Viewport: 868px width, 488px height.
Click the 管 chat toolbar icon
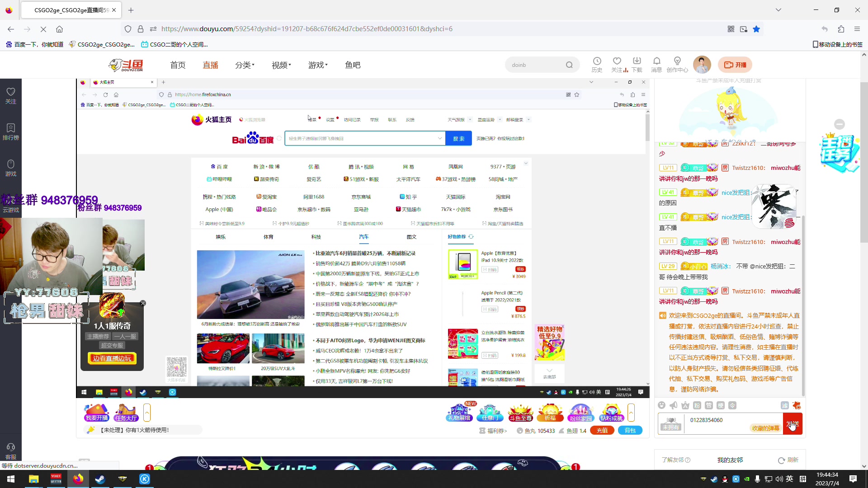click(709, 405)
